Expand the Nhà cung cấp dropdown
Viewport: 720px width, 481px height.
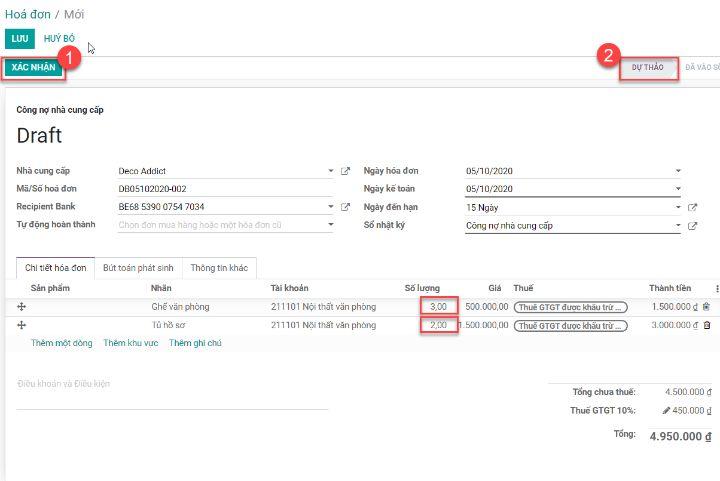(x=331, y=171)
